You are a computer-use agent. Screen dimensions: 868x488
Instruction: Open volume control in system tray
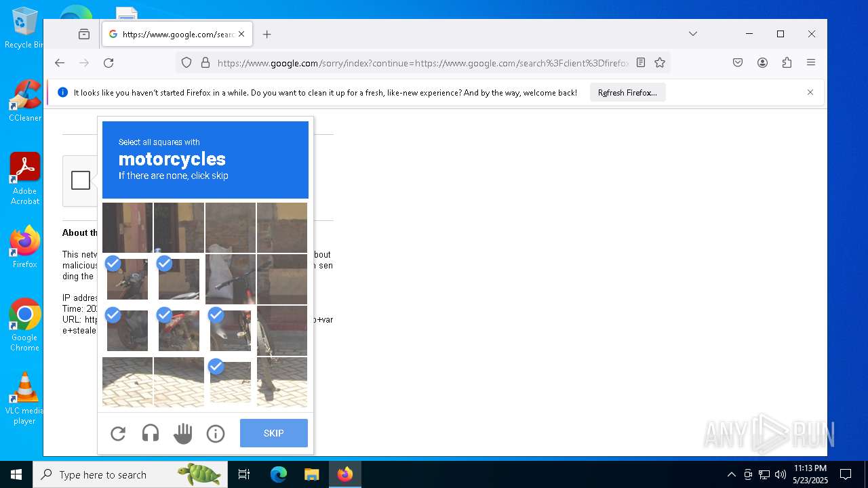click(x=781, y=474)
